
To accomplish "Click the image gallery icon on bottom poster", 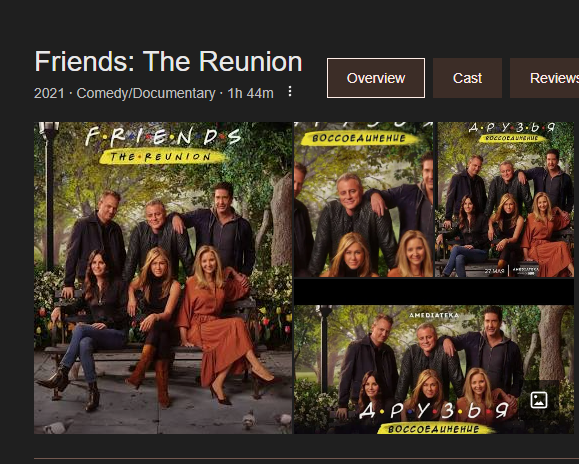I will pyautogui.click(x=539, y=400).
